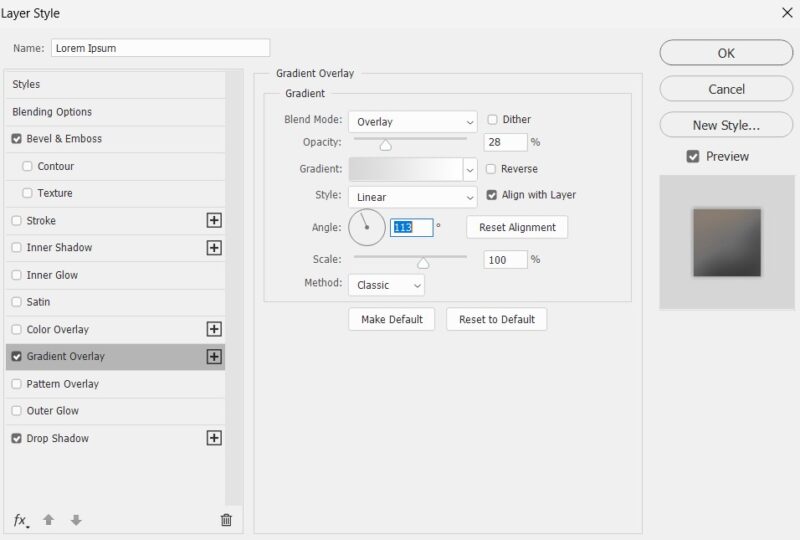The width and height of the screenshot is (800, 540).
Task: Enable the Stroke checkbox
Action: 17,220
